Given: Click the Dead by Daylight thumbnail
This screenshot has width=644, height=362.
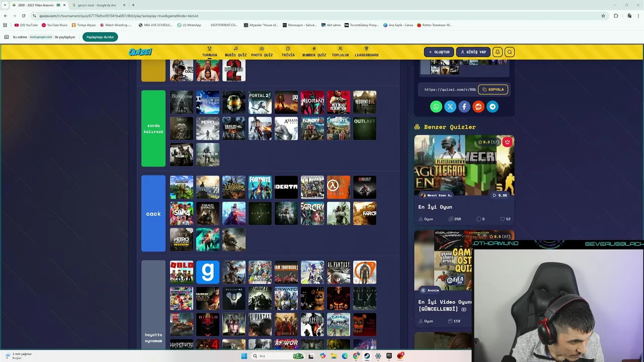Looking at the screenshot, I should click(234, 128).
